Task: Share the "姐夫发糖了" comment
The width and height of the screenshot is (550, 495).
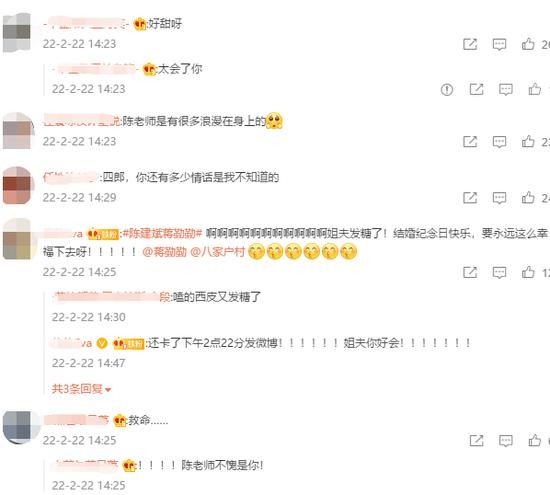Action: point(470,273)
